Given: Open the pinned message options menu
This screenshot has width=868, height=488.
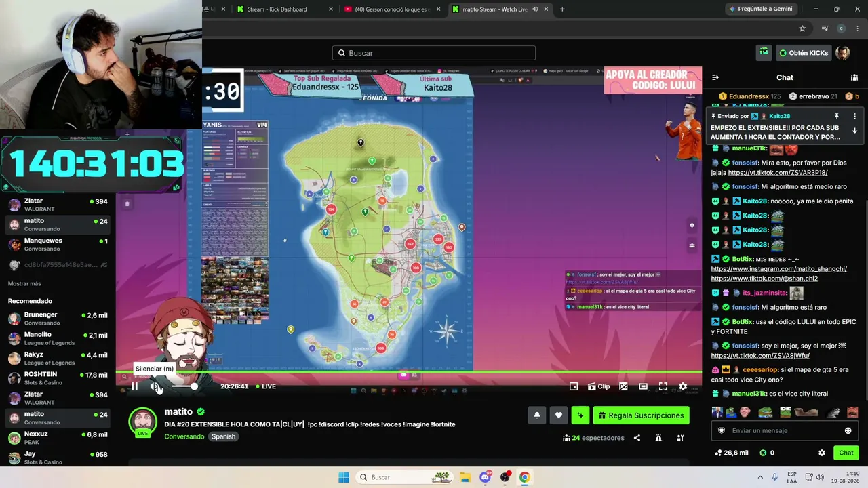Looking at the screenshot, I should point(854,117).
